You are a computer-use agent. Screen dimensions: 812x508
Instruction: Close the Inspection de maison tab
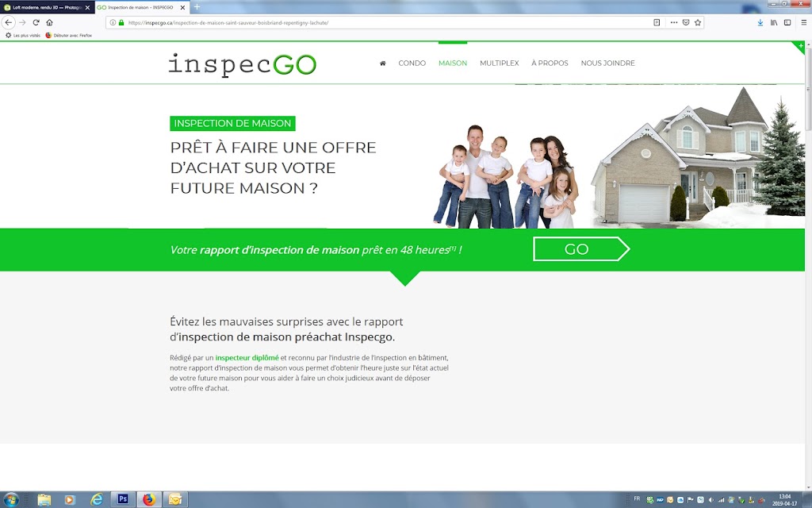click(x=182, y=7)
